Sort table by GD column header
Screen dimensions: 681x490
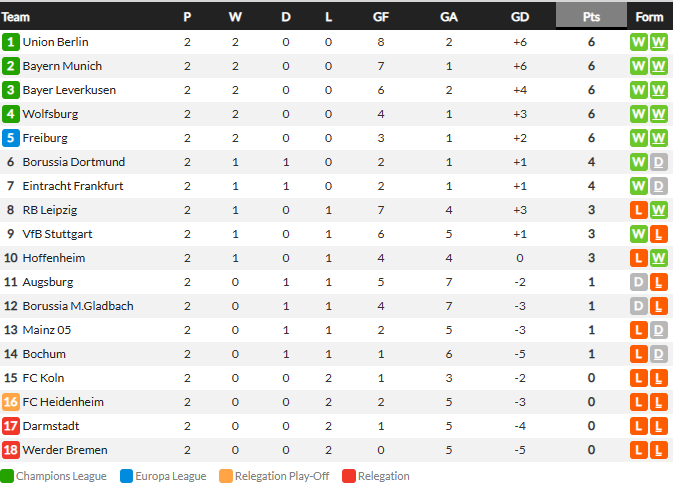520,17
